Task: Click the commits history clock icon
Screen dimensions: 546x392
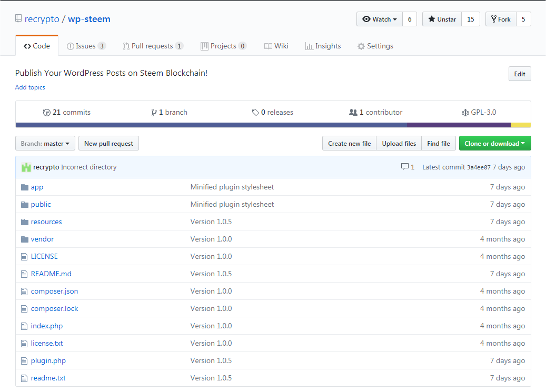Action: coord(47,113)
